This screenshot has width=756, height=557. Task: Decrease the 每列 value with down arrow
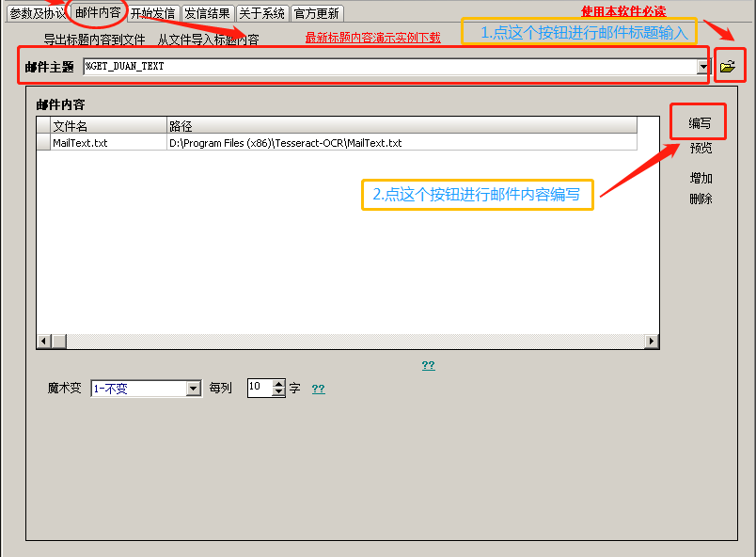278,392
